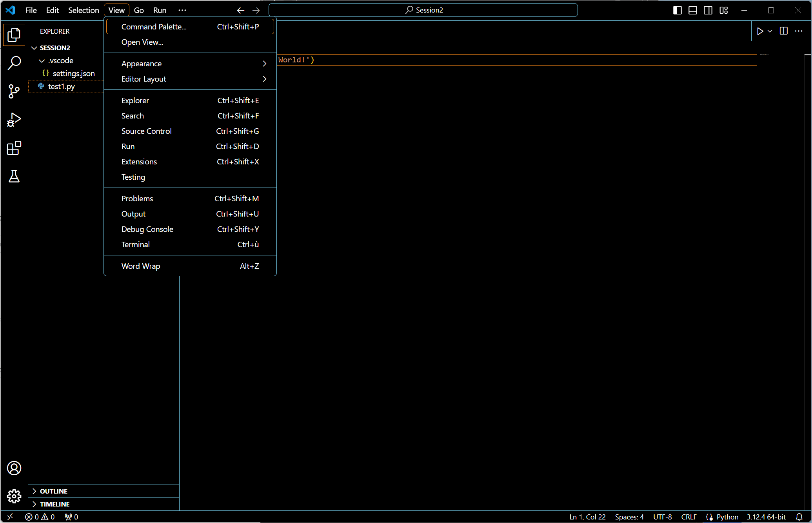Open the run options dropdown arrow
Screen dimensions: 812x523
pos(770,31)
